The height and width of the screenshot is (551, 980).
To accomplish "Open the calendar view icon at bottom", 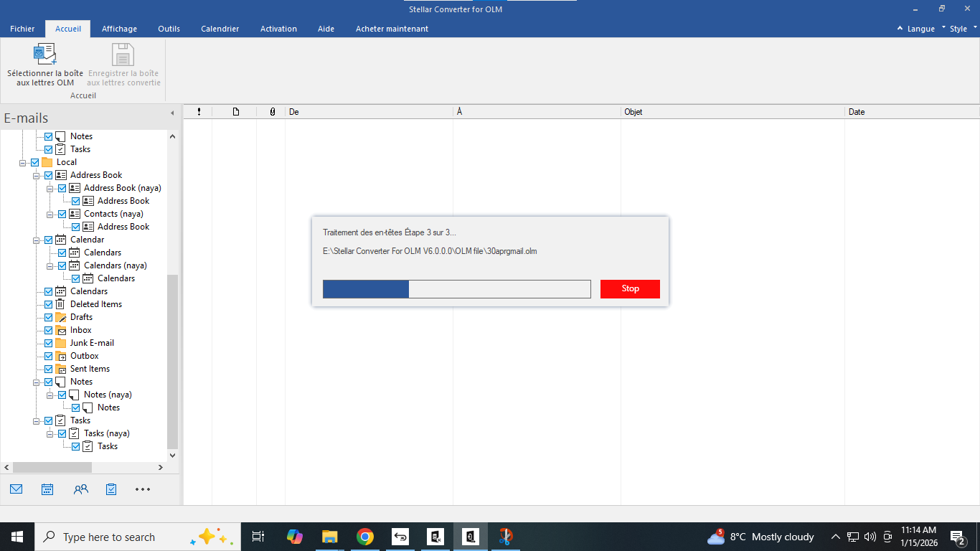I will point(47,489).
